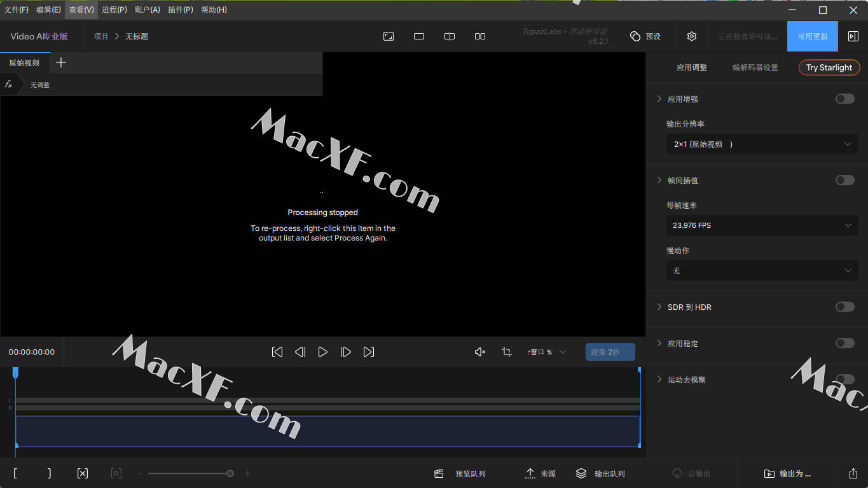Switch to side-by-side view layout icon
This screenshot has width=868, height=488.
pyautogui.click(x=480, y=36)
